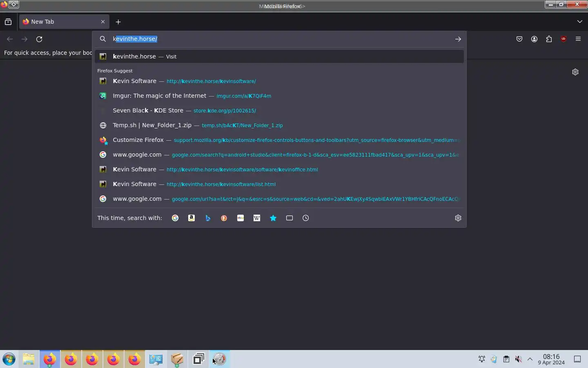Viewport: 588px width, 368px height.
Task: Open the Windows-style start menu button
Action: tap(9, 359)
